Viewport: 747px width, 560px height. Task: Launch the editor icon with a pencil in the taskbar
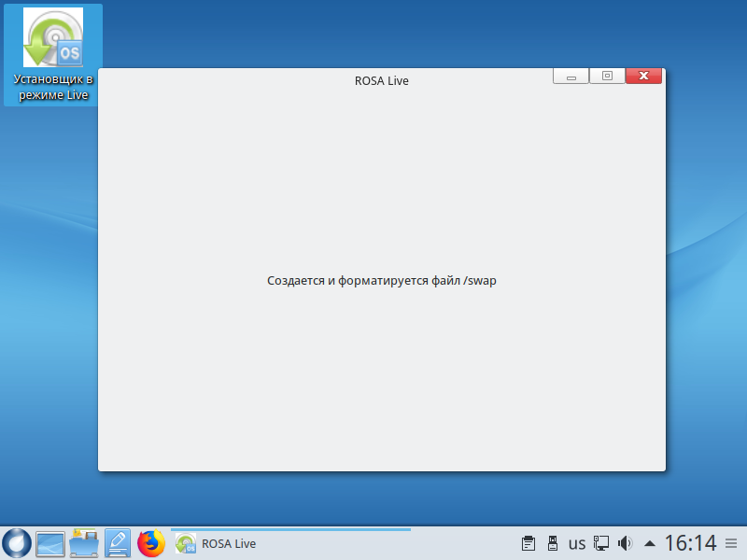118,542
